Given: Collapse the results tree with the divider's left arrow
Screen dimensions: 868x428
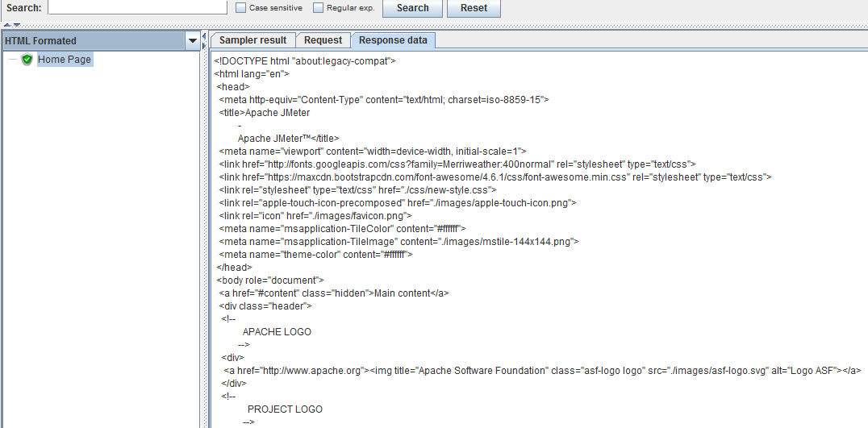Looking at the screenshot, I should pyautogui.click(x=204, y=36).
